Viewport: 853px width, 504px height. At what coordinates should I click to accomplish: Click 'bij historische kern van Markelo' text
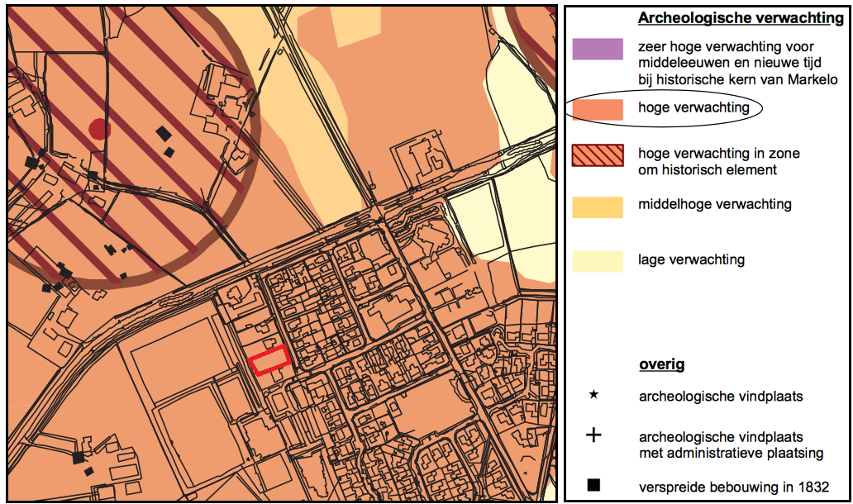point(738,79)
